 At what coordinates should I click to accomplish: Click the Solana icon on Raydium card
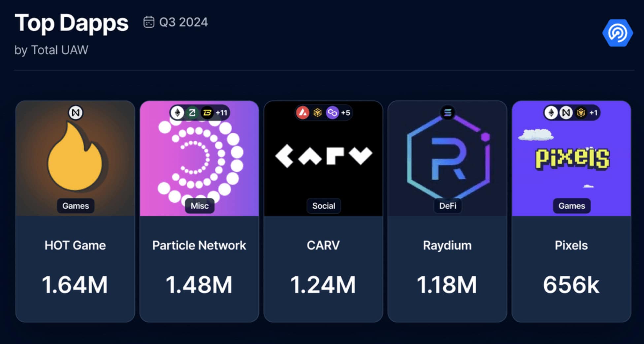448,113
